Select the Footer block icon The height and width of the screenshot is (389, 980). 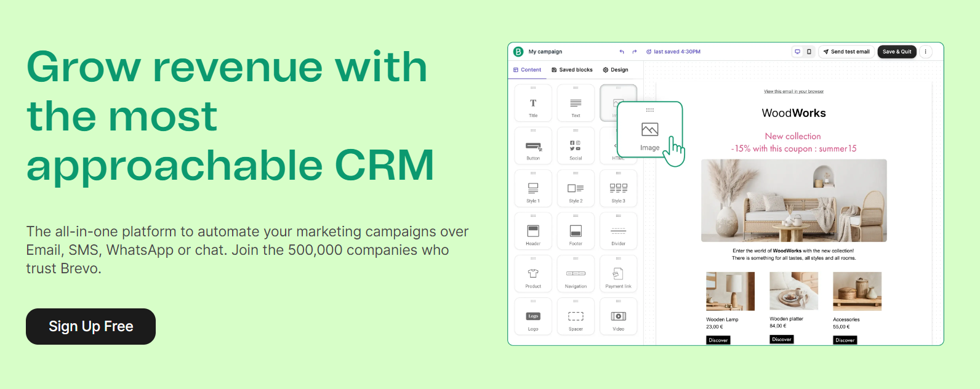tap(576, 231)
